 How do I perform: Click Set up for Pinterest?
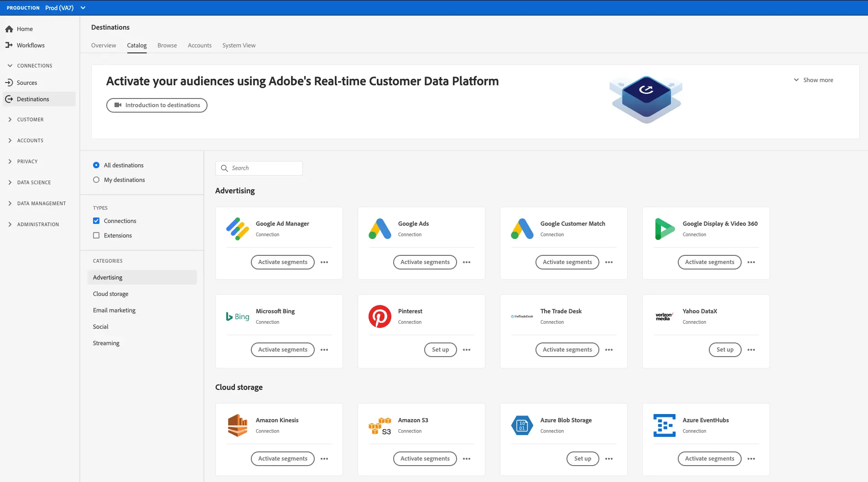pyautogui.click(x=441, y=350)
